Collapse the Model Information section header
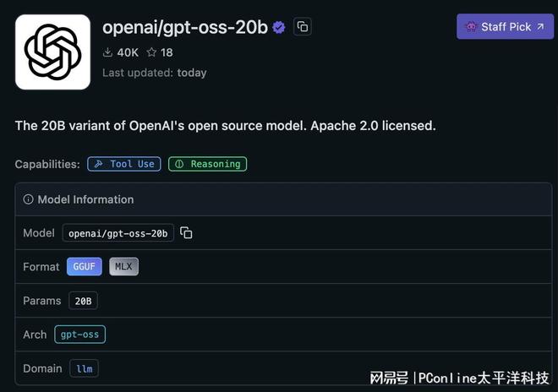The image size is (558, 392). coord(283,199)
